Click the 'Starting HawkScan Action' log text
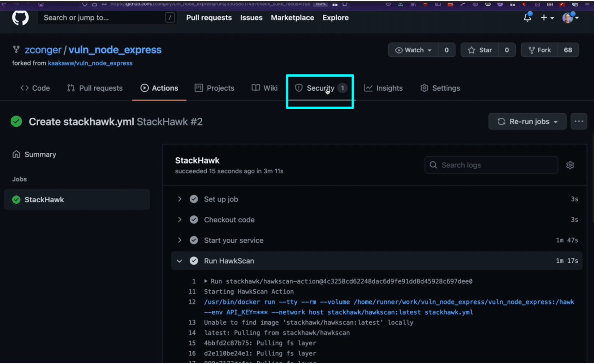594x364 pixels. 249,292
